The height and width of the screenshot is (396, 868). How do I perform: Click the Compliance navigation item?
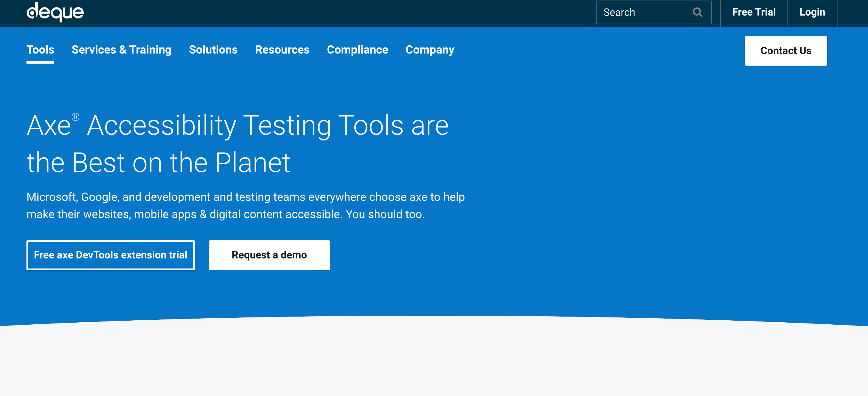point(357,50)
